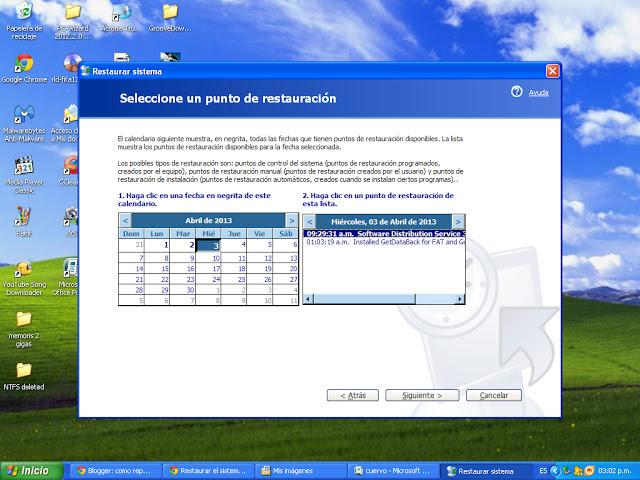
Task: Switch to Restaurar el sistem... Chrome taskbar button
Action: pos(208,471)
